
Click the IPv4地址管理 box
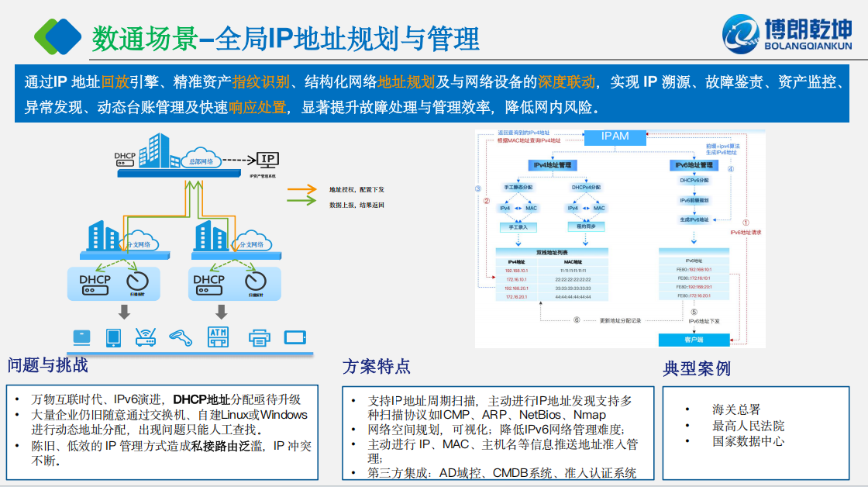[552, 165]
